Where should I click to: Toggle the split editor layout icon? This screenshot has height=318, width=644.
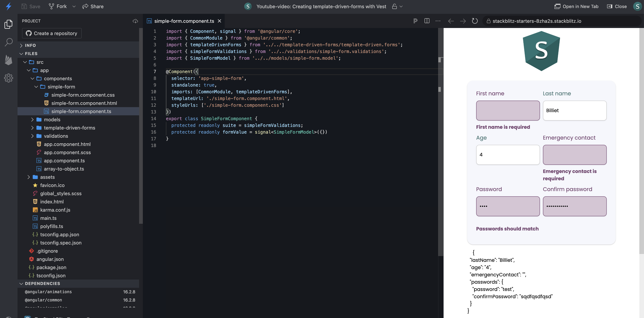[427, 21]
